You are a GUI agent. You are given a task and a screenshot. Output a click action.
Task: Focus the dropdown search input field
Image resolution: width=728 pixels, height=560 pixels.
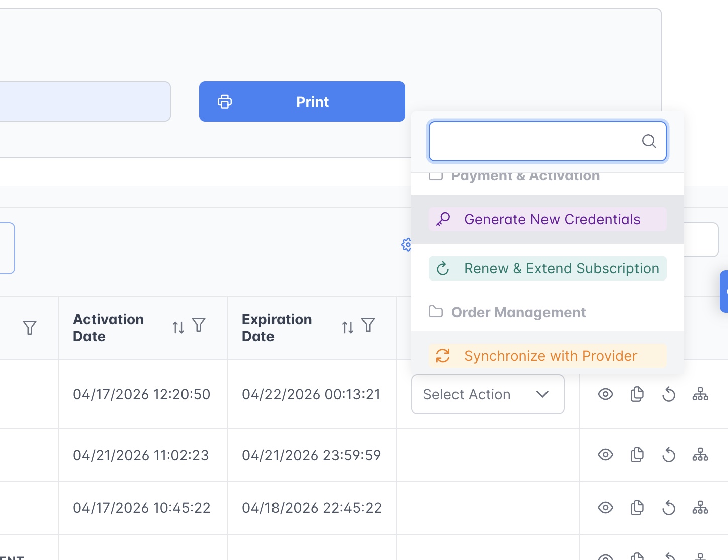(x=548, y=141)
